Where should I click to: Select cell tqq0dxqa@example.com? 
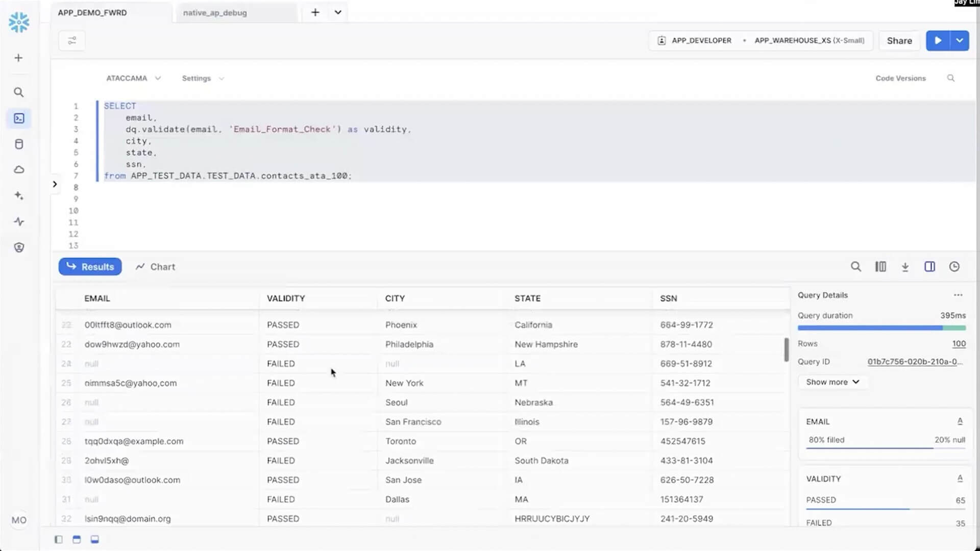(x=134, y=441)
